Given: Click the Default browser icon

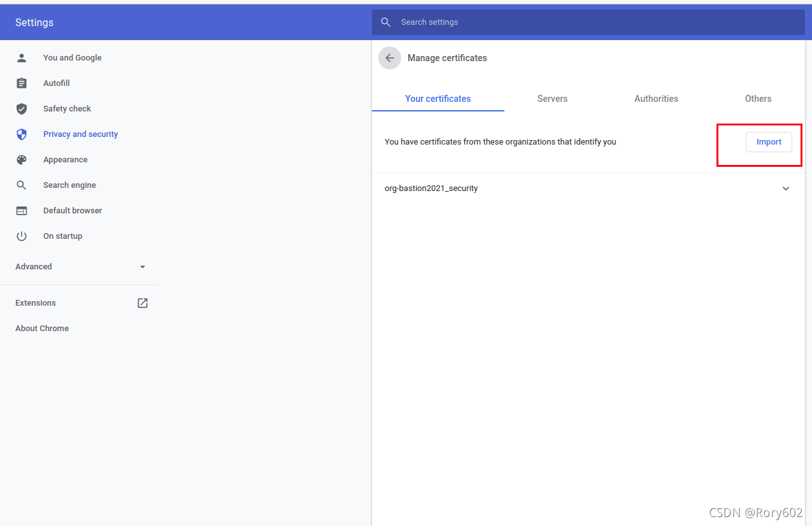Looking at the screenshot, I should (x=22, y=210).
